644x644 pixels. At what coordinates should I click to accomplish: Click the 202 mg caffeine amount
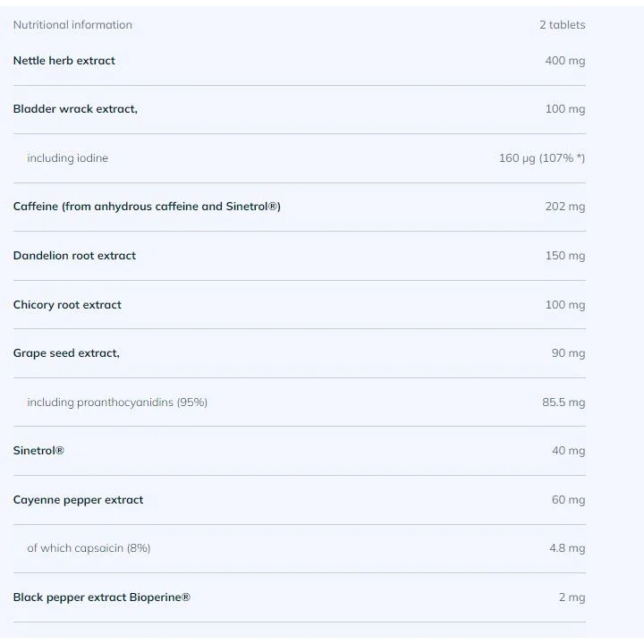[x=565, y=207]
